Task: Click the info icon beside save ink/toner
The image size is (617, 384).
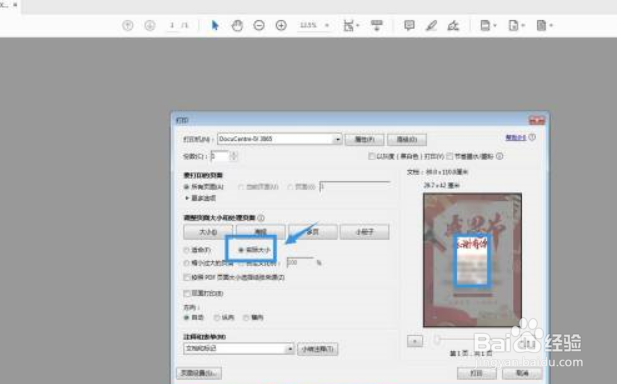Action: pos(499,156)
